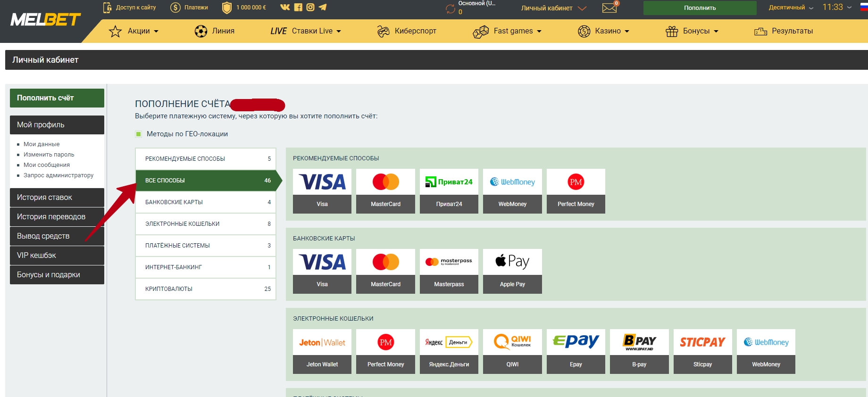The image size is (868, 397).
Task: Select MasterCard under bank cards
Action: point(385,271)
